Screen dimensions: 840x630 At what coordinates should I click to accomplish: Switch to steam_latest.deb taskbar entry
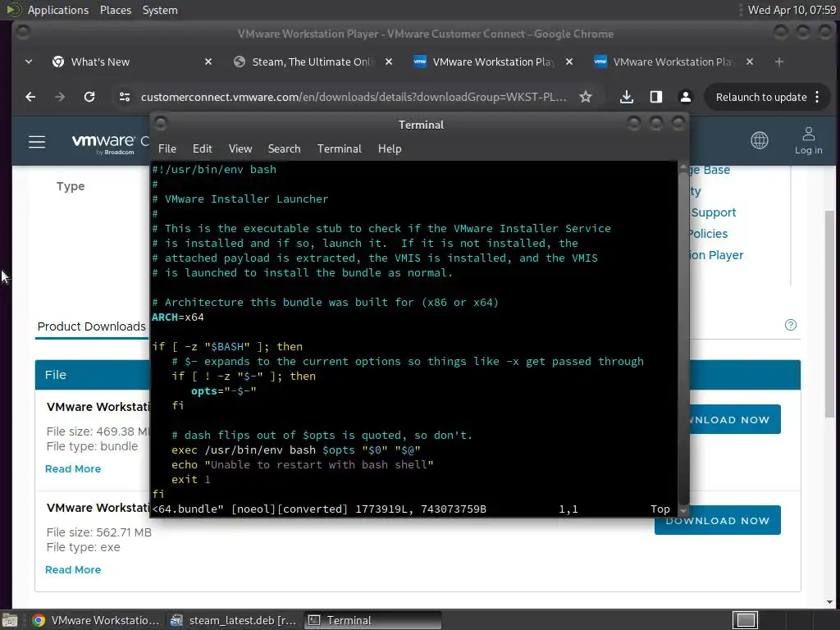click(x=234, y=620)
